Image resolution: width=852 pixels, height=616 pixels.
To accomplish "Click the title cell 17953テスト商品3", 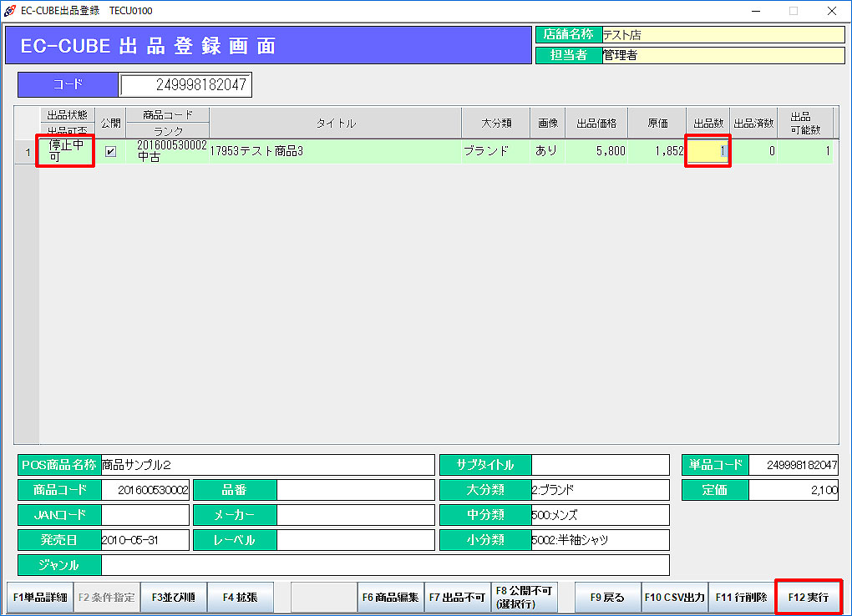I will click(334, 152).
